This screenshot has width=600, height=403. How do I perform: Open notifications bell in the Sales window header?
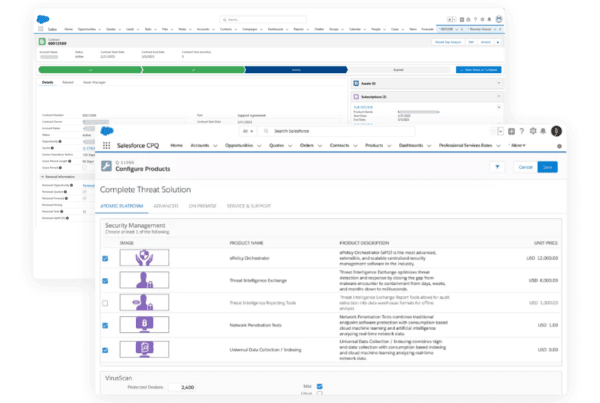click(489, 20)
